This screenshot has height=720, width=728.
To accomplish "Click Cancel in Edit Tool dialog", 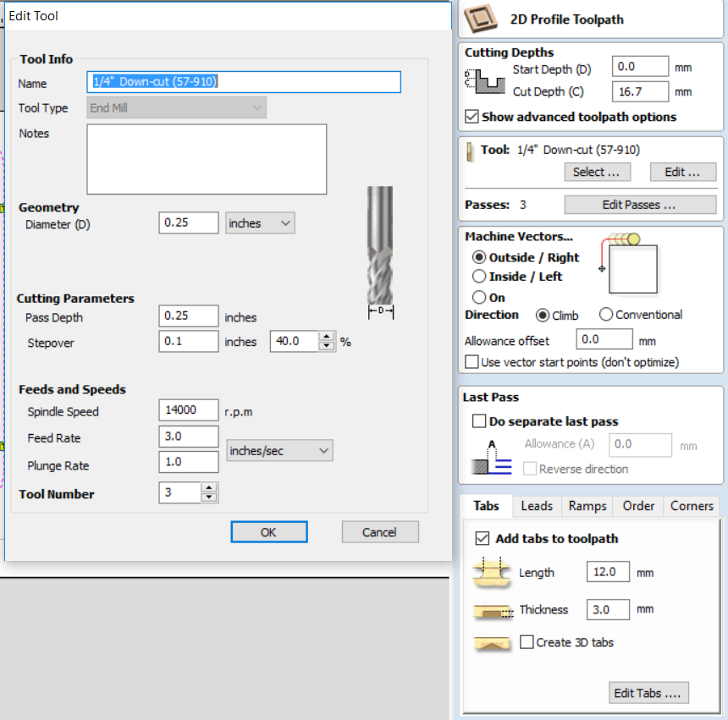I will (380, 531).
